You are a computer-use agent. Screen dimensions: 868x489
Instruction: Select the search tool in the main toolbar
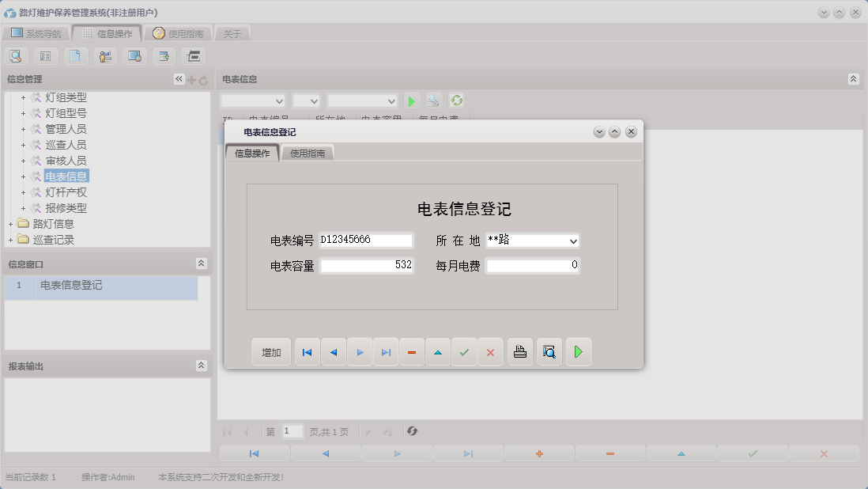(x=16, y=55)
